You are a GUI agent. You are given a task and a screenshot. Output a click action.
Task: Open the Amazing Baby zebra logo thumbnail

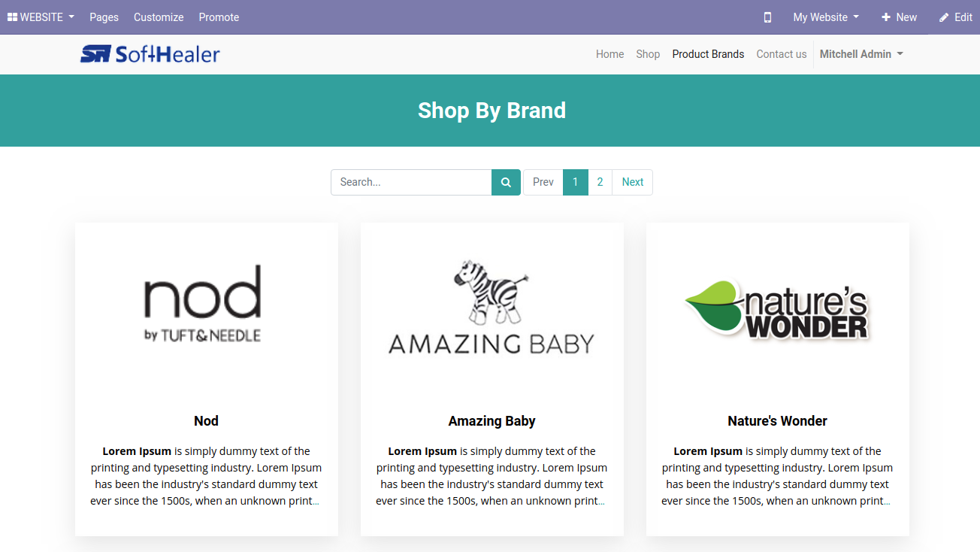click(x=492, y=307)
